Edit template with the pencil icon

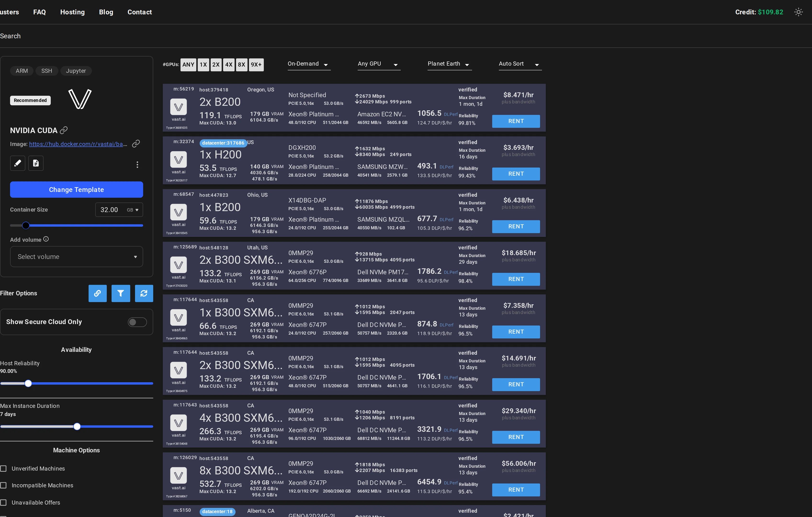click(17, 163)
